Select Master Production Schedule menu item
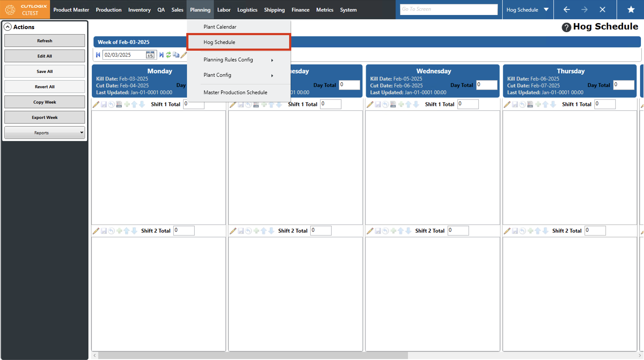The height and width of the screenshot is (360, 644). tap(235, 92)
